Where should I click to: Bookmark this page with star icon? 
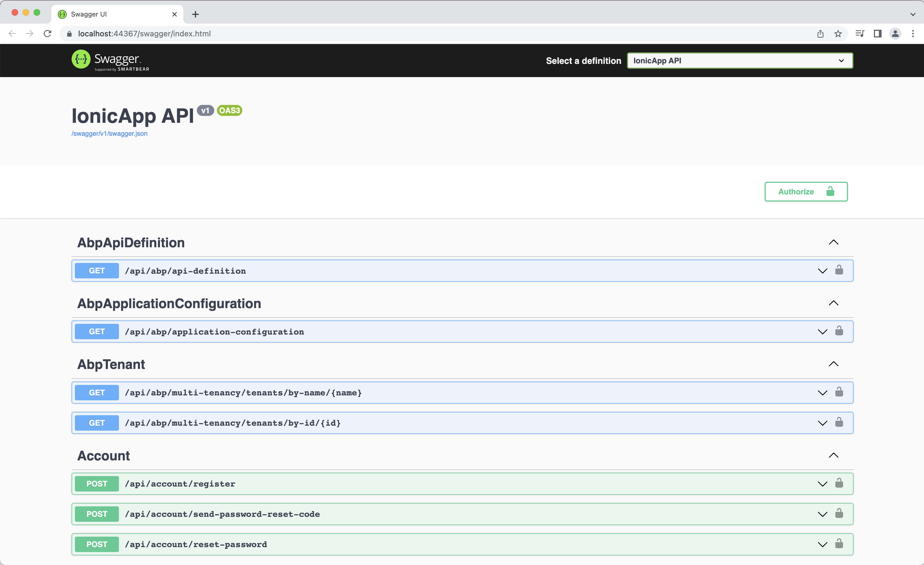838,34
